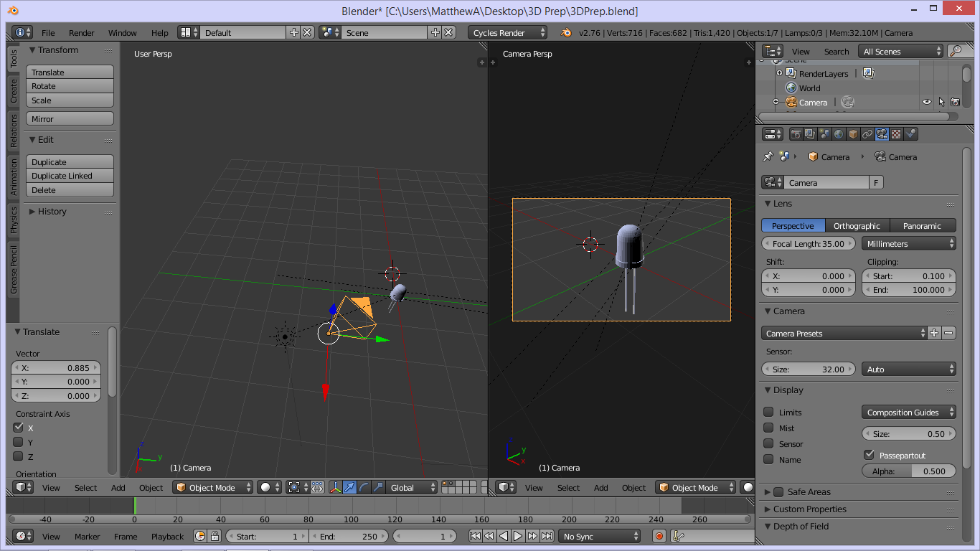Adjust the Passepartout Alpha slider
Viewport: 980px width, 551px height.
pos(909,471)
